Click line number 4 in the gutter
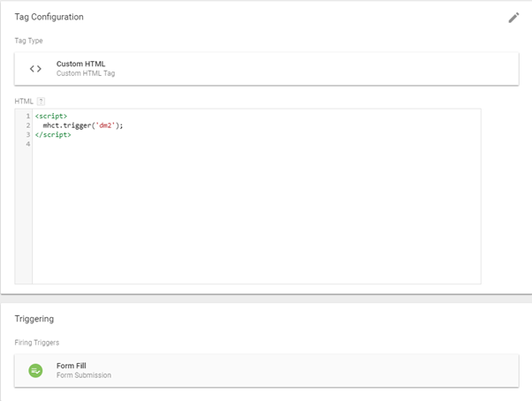The width and height of the screenshot is (532, 401). [28, 144]
